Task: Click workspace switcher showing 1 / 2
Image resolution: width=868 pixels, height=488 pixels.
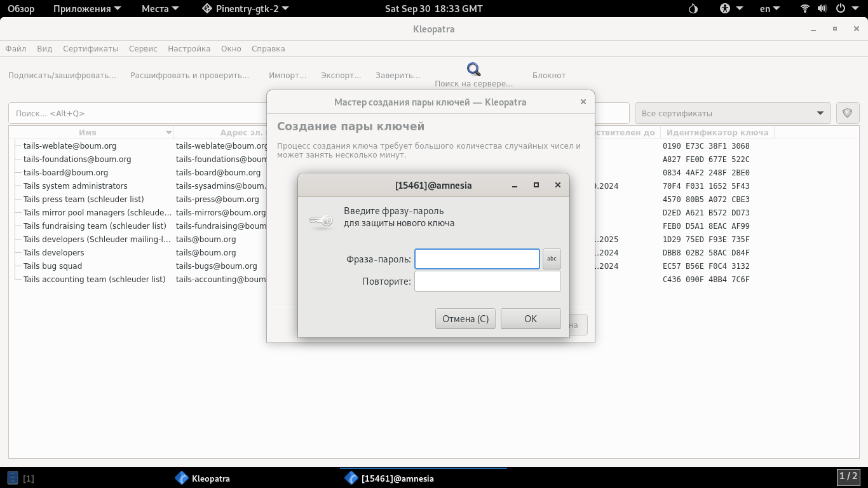Action: 848,477
